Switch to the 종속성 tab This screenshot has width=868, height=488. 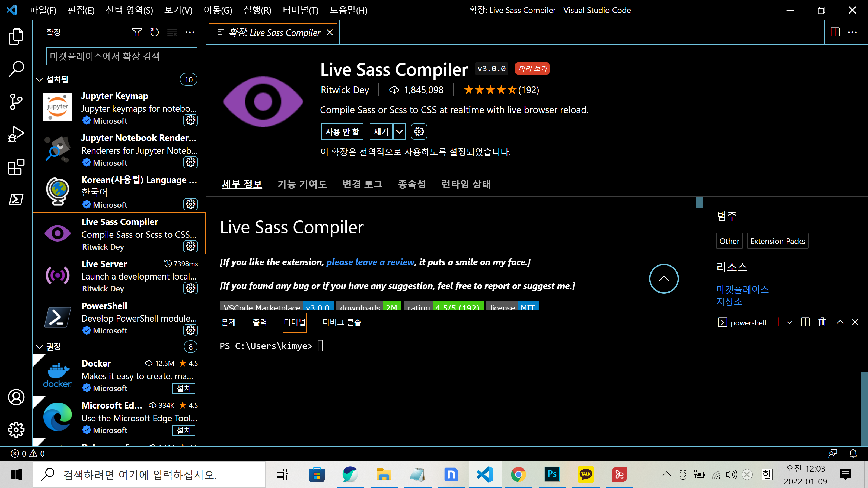pyautogui.click(x=412, y=184)
